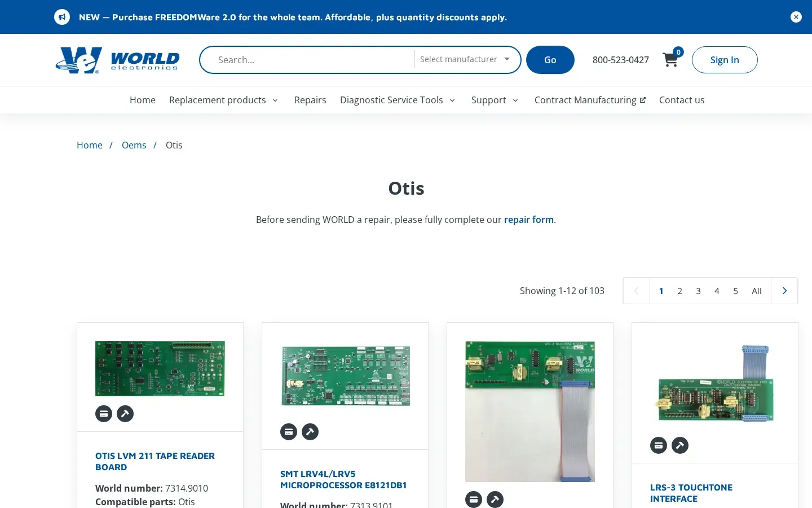Open the Repairs nav item
The width and height of the screenshot is (812, 508).
[310, 100]
